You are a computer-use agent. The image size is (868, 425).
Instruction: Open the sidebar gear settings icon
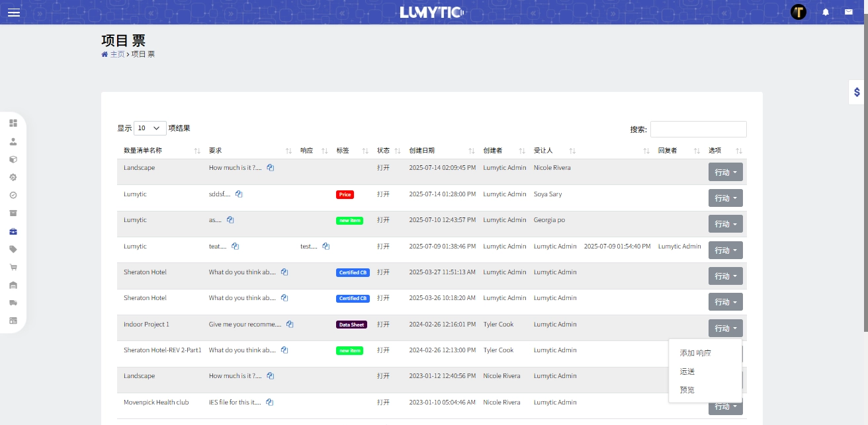(x=13, y=177)
